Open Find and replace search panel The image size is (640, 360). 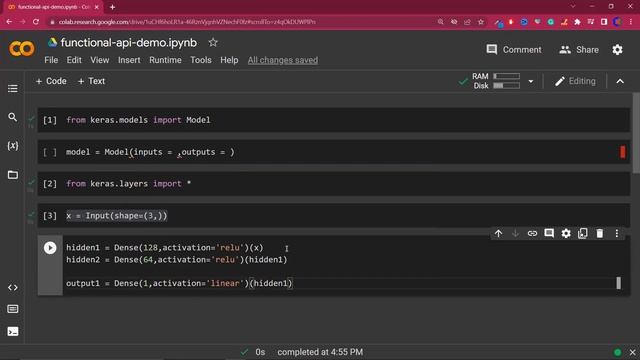tap(13, 117)
